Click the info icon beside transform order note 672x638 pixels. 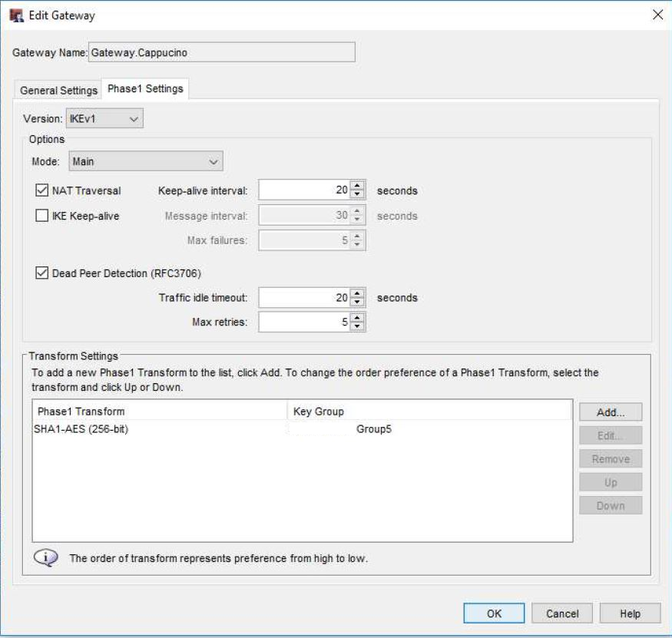pos(45,557)
